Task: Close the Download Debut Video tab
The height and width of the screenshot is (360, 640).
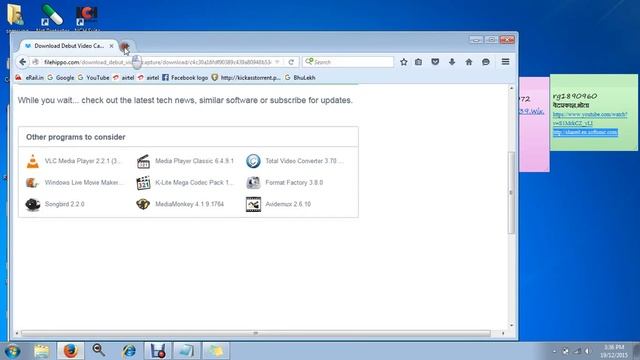Action: tap(111, 46)
